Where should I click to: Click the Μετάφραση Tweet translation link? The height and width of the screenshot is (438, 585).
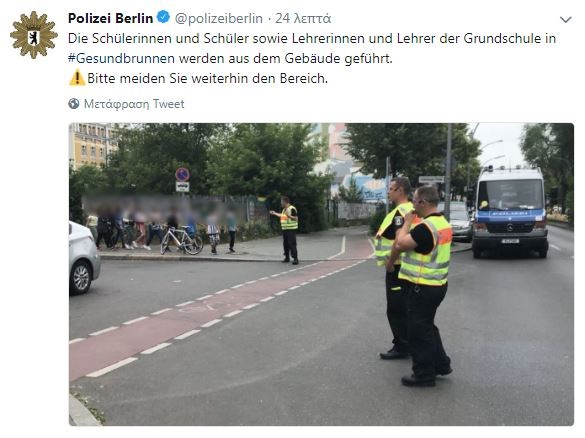coord(134,104)
